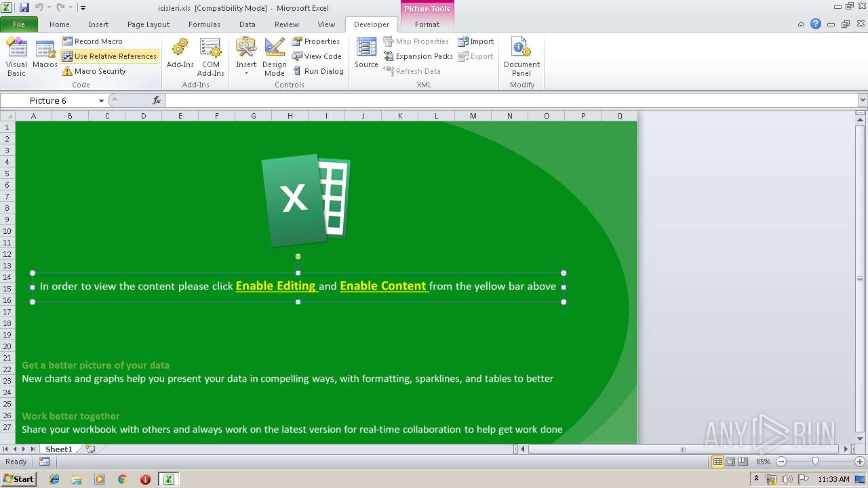Switch to Page Layout view
This screenshot has height=488, width=868.
click(x=730, y=462)
